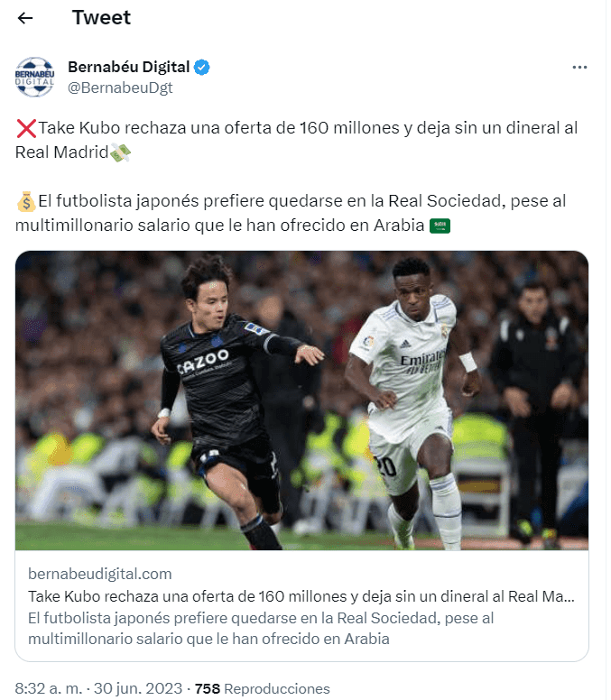Open the @BernabeuDgt handle link

pos(120,87)
